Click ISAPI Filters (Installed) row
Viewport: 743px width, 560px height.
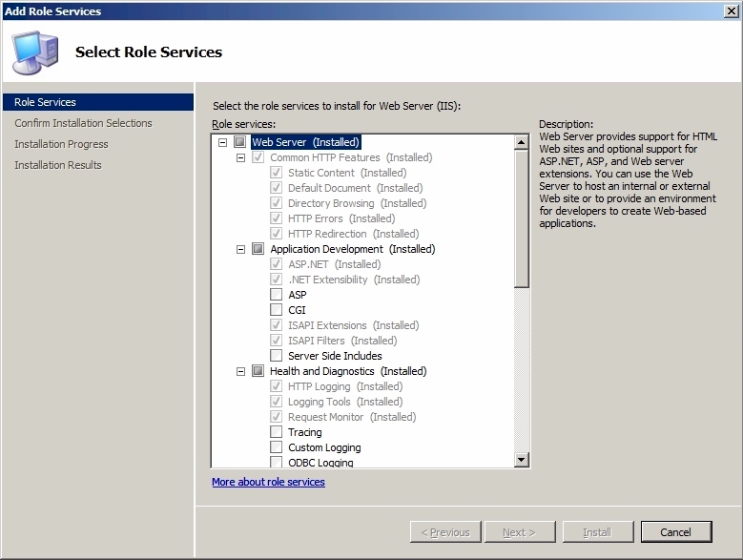point(342,341)
